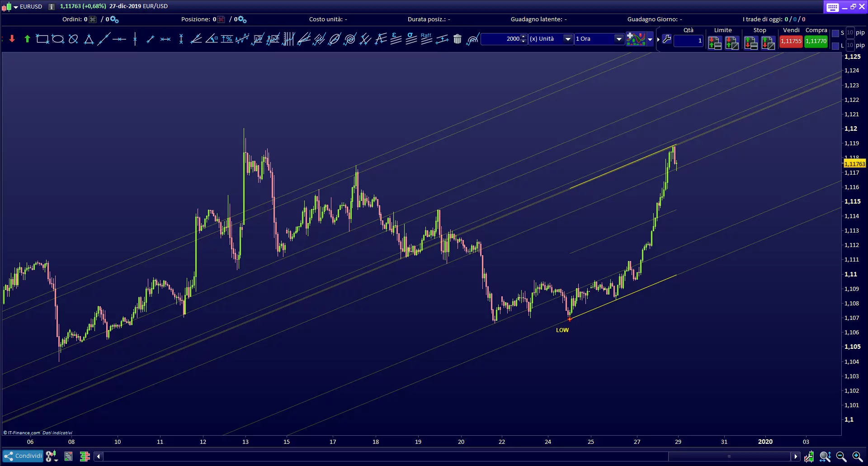The width and height of the screenshot is (868, 466).
Task: Select the angle line tool with alpha
Action: (212, 39)
